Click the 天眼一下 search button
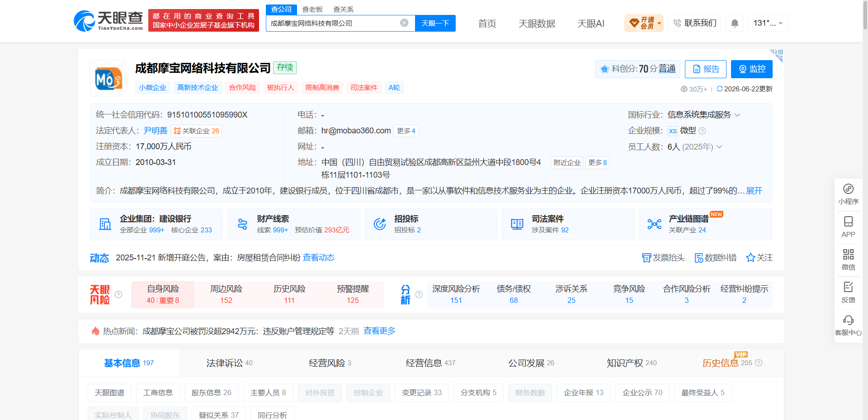Screen dimensions: 868x420 coord(435,23)
